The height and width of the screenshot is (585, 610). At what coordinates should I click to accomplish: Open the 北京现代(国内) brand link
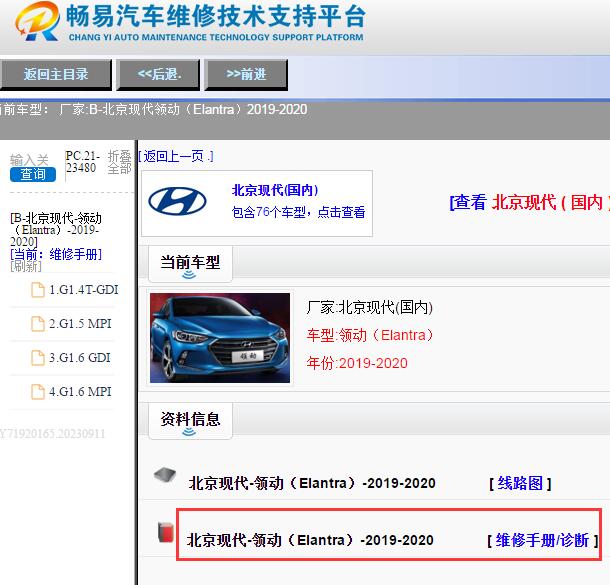click(275, 190)
